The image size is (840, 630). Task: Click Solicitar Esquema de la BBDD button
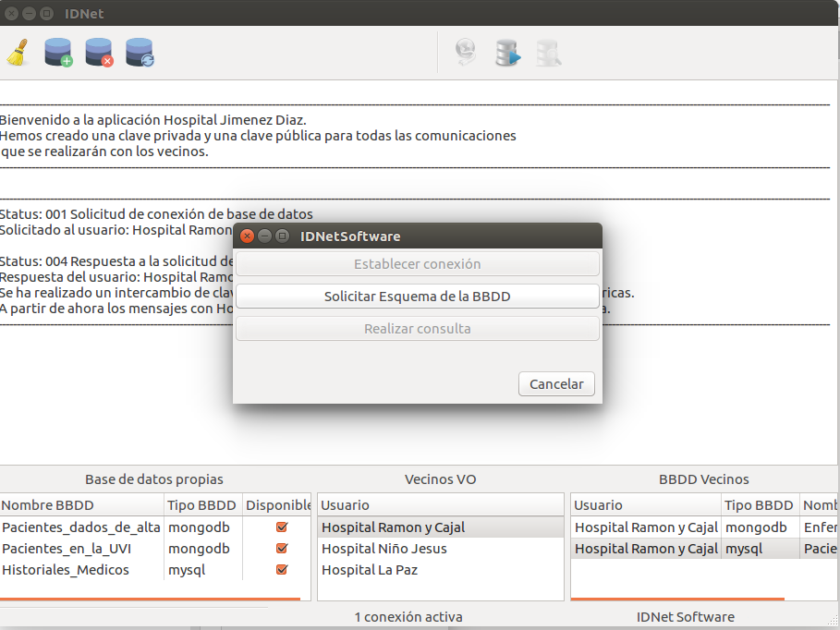[x=418, y=297]
